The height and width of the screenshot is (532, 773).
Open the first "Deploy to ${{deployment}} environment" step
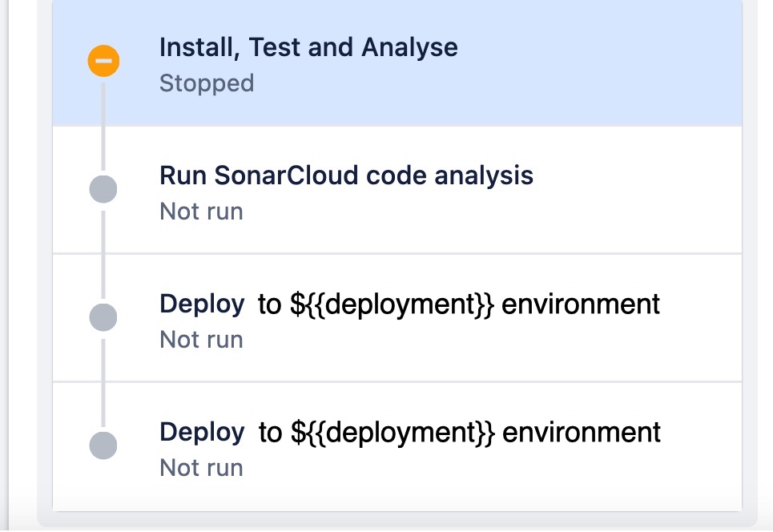coord(397,318)
